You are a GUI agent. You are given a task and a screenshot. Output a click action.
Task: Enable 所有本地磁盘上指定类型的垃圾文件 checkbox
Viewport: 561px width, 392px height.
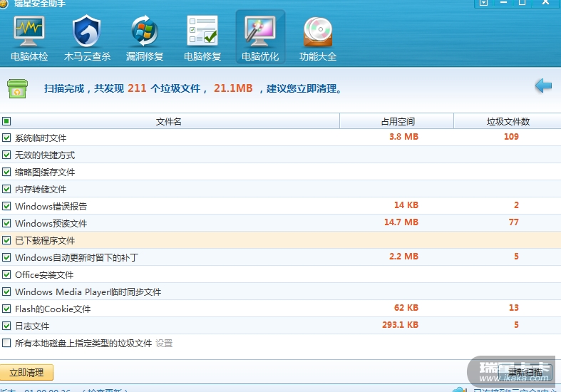pyautogui.click(x=7, y=343)
